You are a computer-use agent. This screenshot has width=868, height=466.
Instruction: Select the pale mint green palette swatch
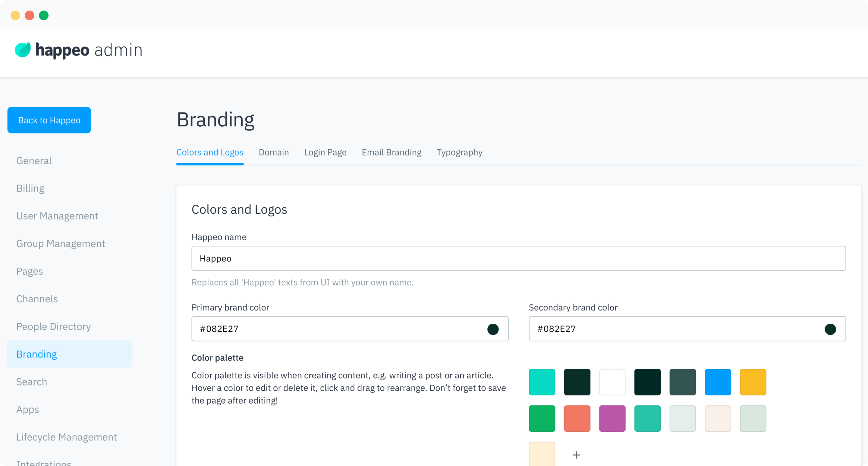[753, 418]
